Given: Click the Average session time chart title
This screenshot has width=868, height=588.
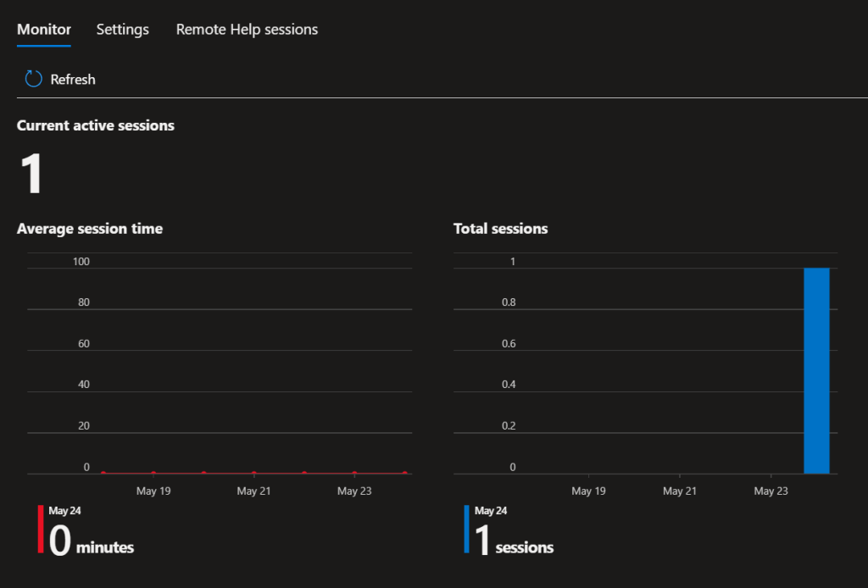Looking at the screenshot, I should click(x=90, y=229).
